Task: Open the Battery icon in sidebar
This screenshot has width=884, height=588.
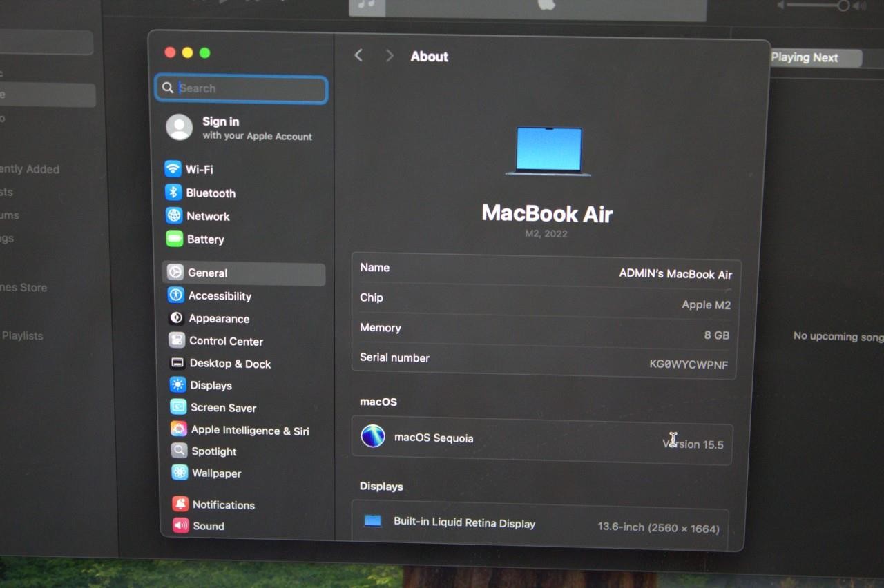Action: click(174, 239)
